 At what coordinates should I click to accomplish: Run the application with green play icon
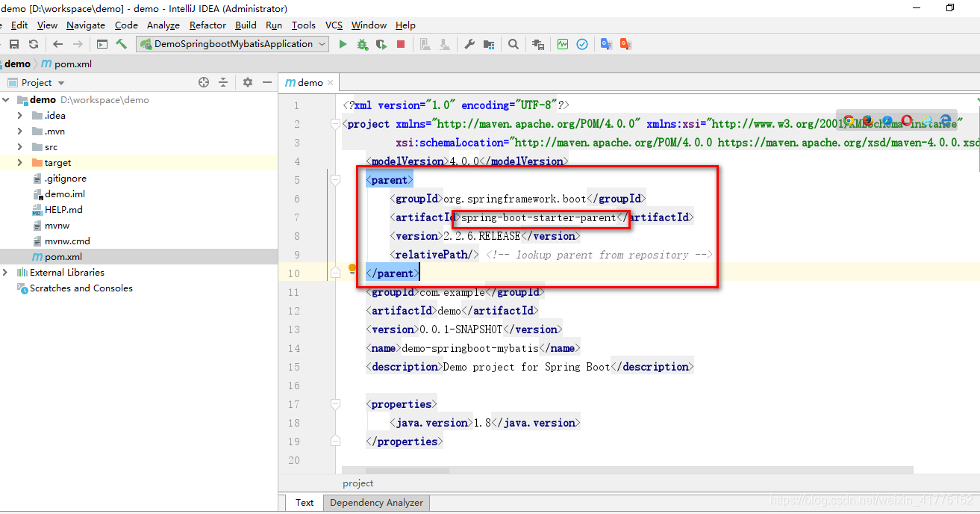tap(343, 44)
